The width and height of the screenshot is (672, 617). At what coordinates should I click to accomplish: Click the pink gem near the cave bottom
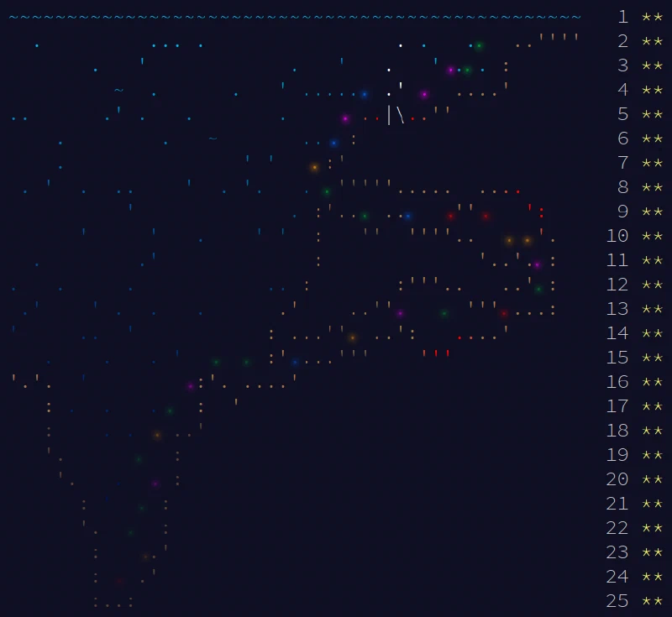pos(190,385)
